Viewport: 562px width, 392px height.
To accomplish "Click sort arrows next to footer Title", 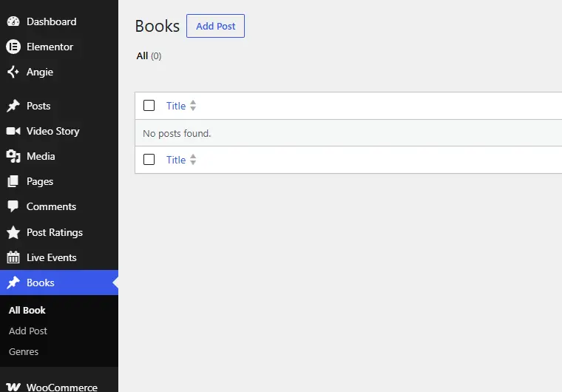I will (193, 159).
